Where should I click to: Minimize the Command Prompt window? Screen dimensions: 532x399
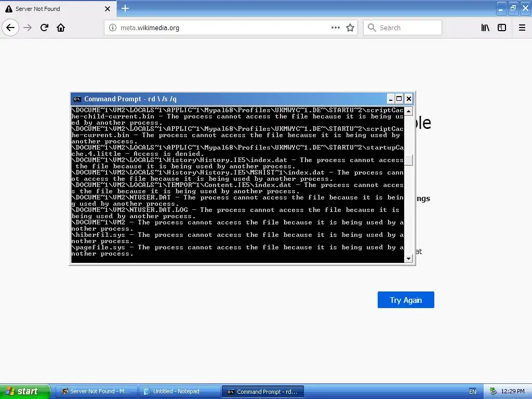coord(390,99)
